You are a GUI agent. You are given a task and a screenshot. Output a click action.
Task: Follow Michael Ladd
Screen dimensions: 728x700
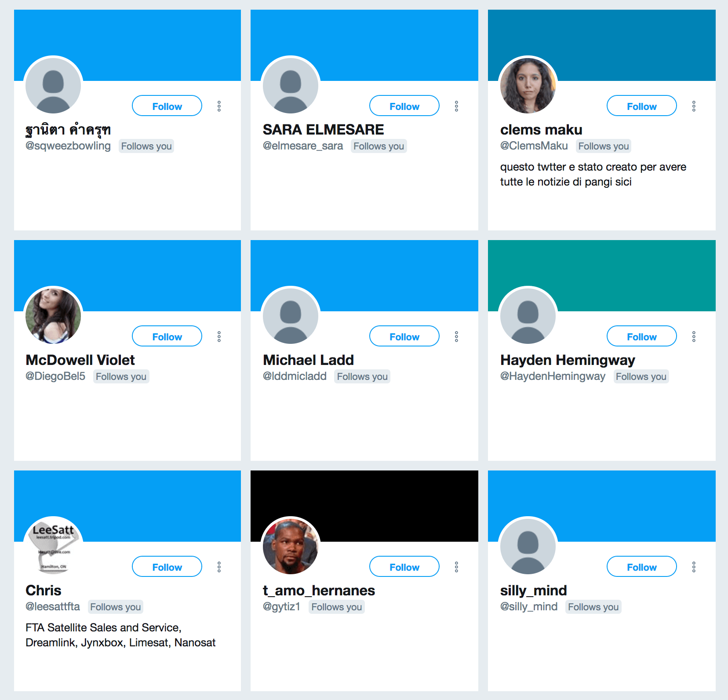pyautogui.click(x=404, y=336)
